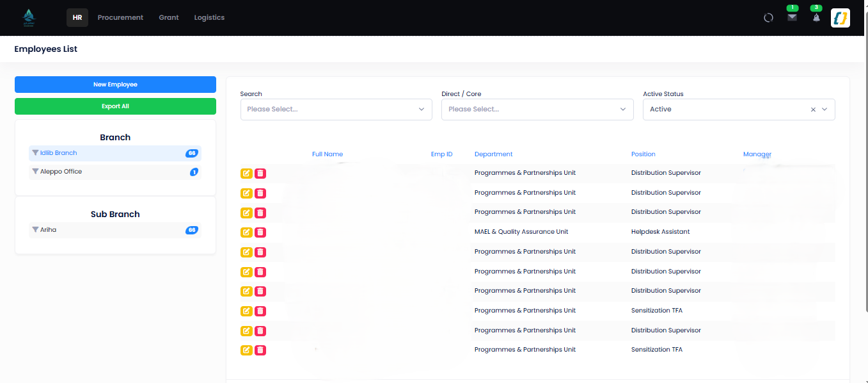
Task: Click the New Employee button
Action: tap(115, 85)
